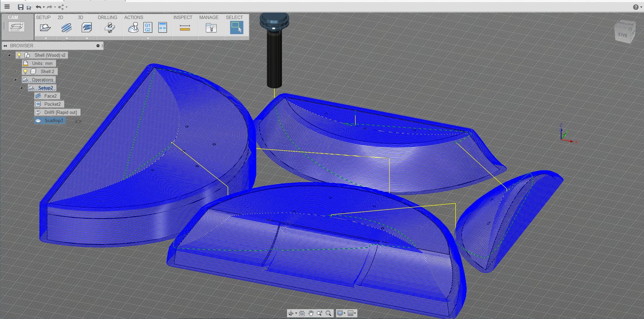The image size is (644, 319).
Task: Click the Save to cloud icon
Action: point(29,7)
